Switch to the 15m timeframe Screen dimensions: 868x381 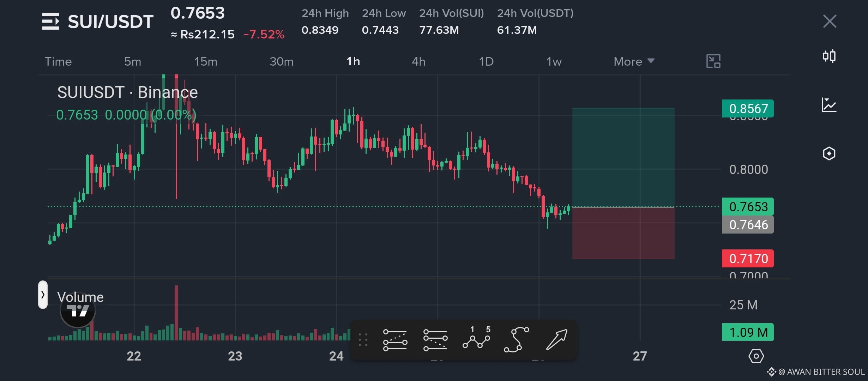pyautogui.click(x=206, y=61)
